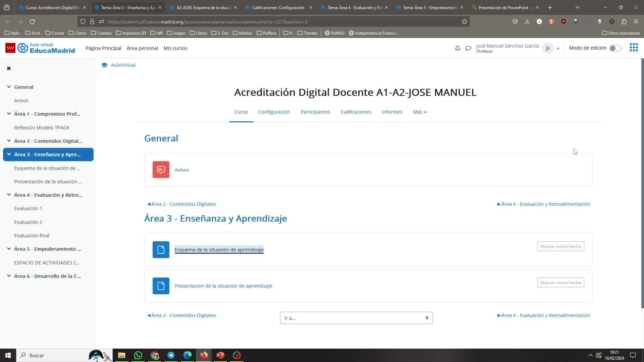Open the user profile menu arrow
644x362 pixels.
tap(558, 48)
